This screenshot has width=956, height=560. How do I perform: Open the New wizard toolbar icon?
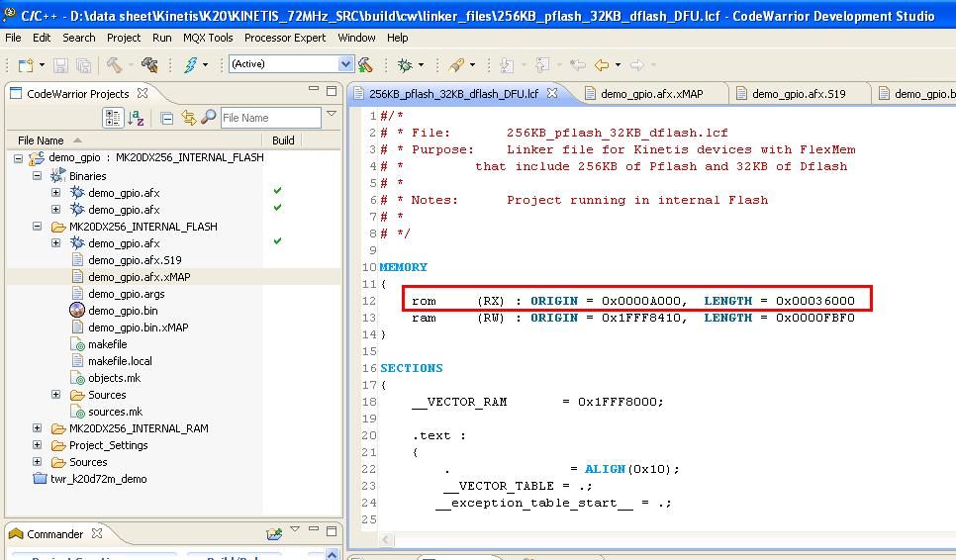click(x=26, y=64)
